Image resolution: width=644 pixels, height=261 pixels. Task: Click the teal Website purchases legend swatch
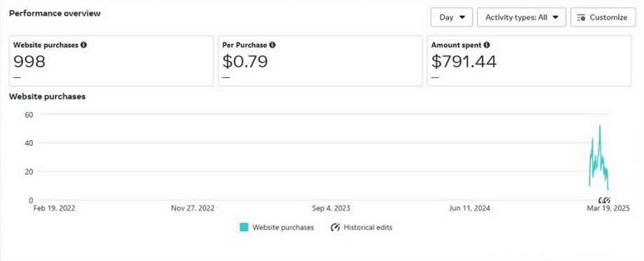(x=244, y=227)
